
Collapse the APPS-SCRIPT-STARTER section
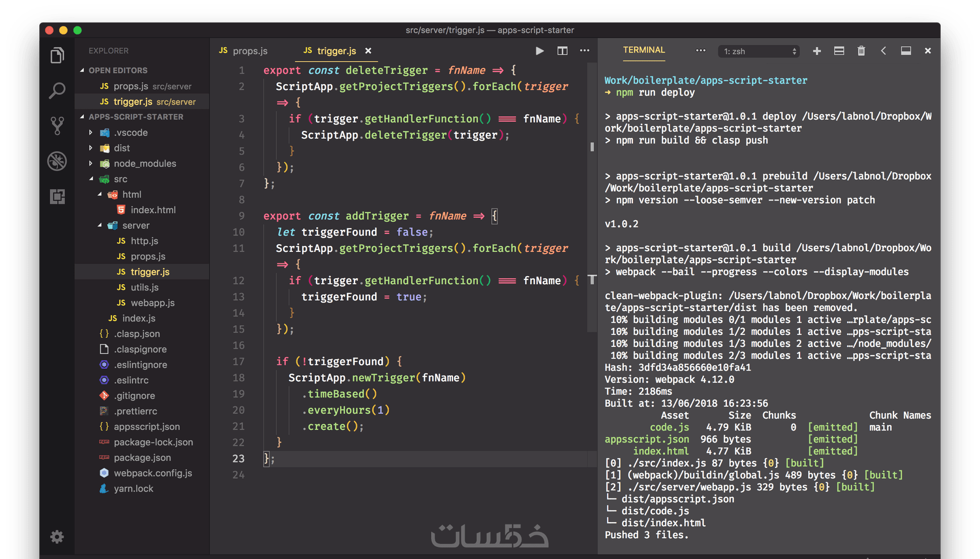click(135, 117)
